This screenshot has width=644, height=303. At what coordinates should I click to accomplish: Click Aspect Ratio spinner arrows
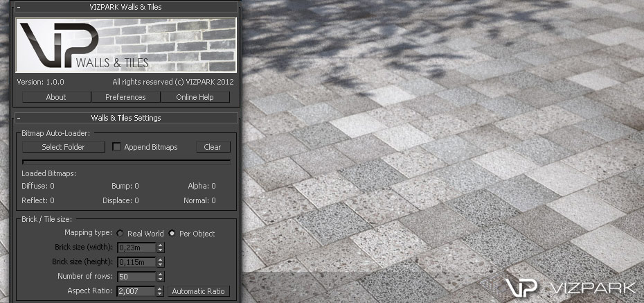160,291
